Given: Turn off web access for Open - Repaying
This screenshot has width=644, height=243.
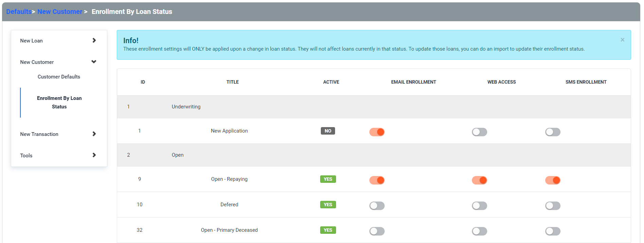Looking at the screenshot, I should tap(479, 180).
